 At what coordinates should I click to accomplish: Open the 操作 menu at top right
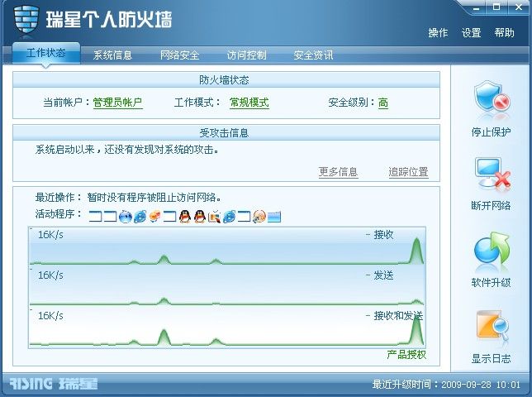pyautogui.click(x=438, y=33)
